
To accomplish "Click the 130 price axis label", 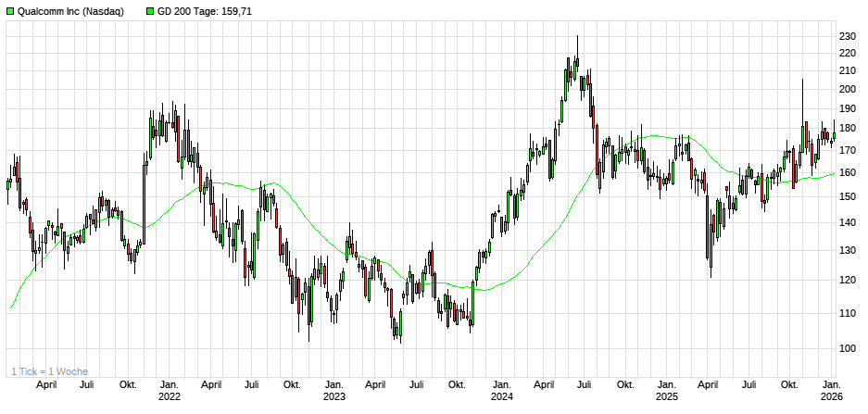I will point(847,250).
